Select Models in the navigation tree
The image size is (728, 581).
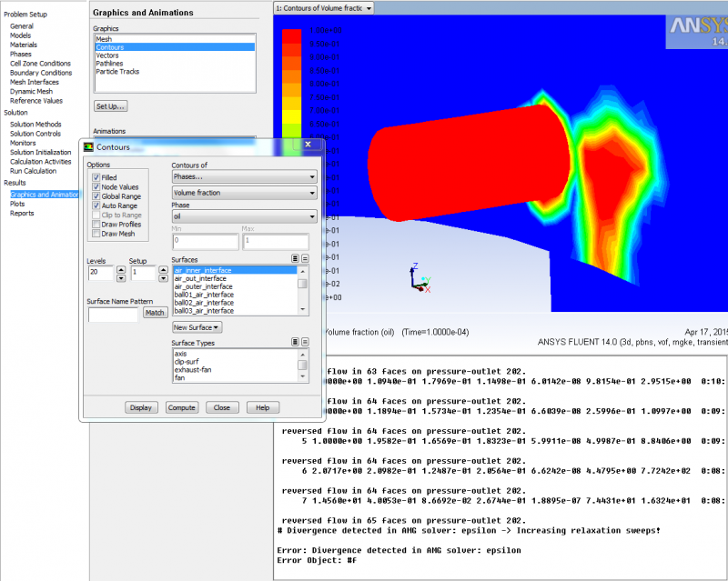(x=20, y=35)
